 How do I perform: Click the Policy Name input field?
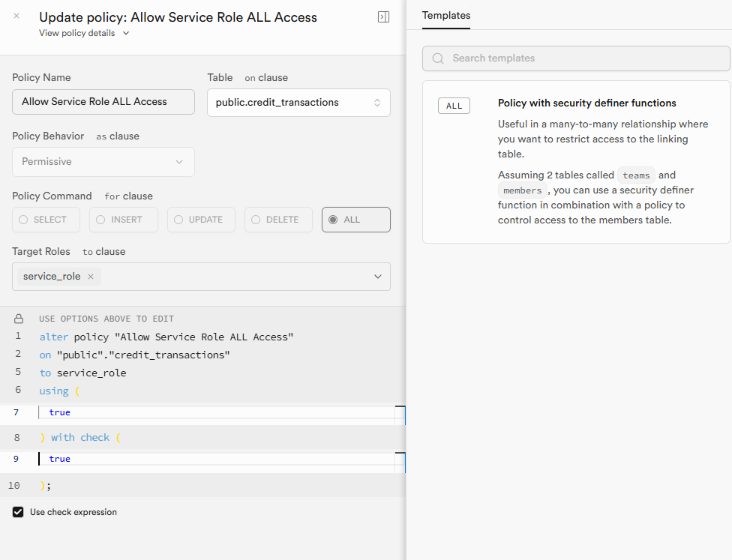pos(103,102)
